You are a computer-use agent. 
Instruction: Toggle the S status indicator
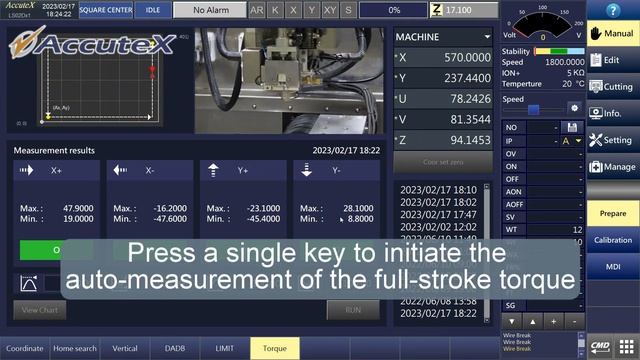pyautogui.click(x=348, y=10)
